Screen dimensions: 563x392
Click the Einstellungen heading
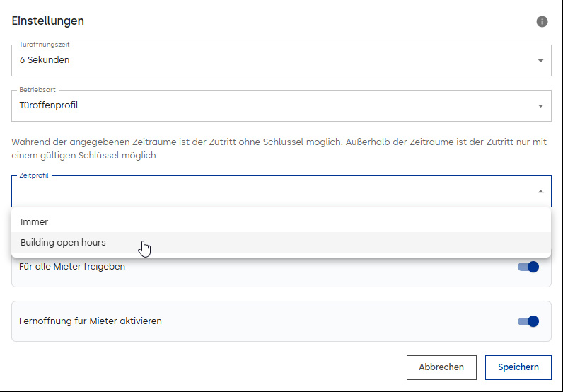(x=48, y=21)
